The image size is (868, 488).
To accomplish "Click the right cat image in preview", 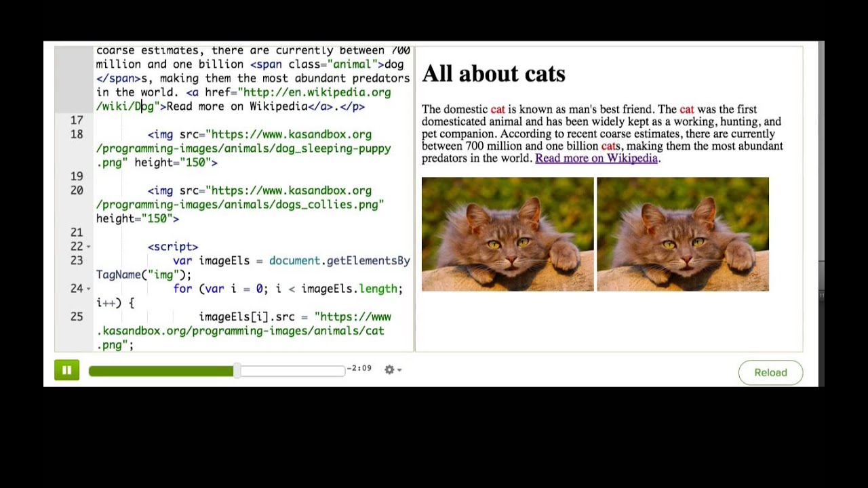I will [683, 235].
